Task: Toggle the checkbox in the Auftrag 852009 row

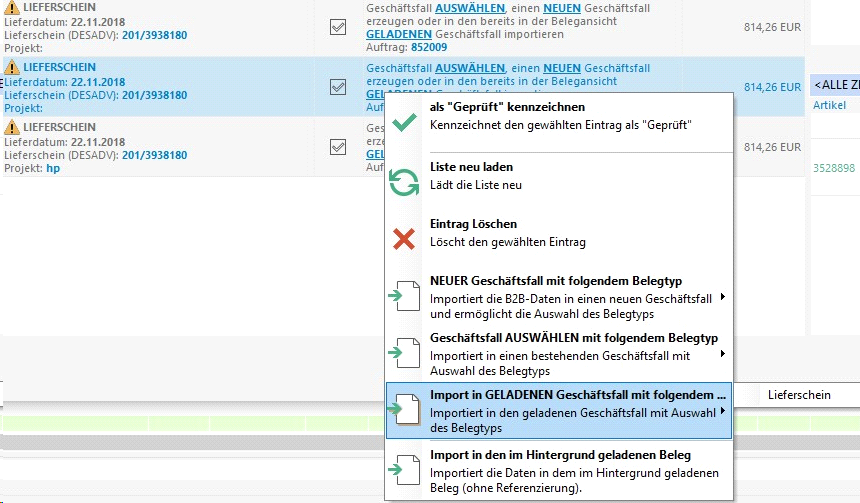Action: [x=338, y=28]
